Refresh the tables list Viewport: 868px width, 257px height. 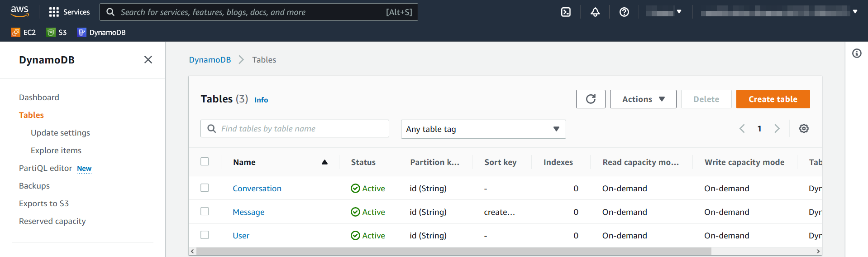pyautogui.click(x=591, y=99)
